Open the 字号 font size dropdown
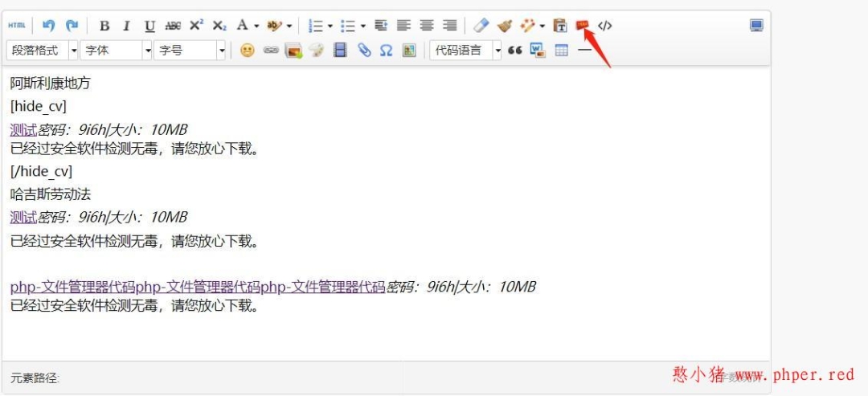The image size is (868, 396). click(190, 51)
